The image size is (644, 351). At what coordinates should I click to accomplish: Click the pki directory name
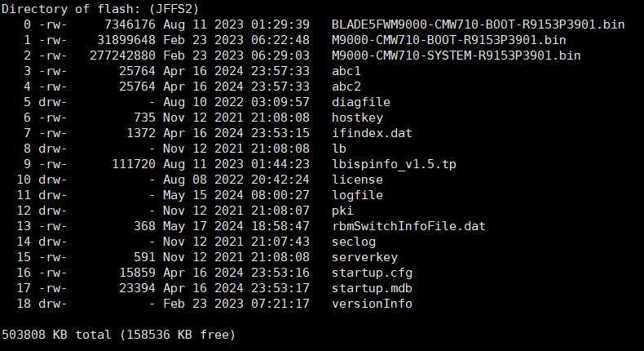coord(342,211)
